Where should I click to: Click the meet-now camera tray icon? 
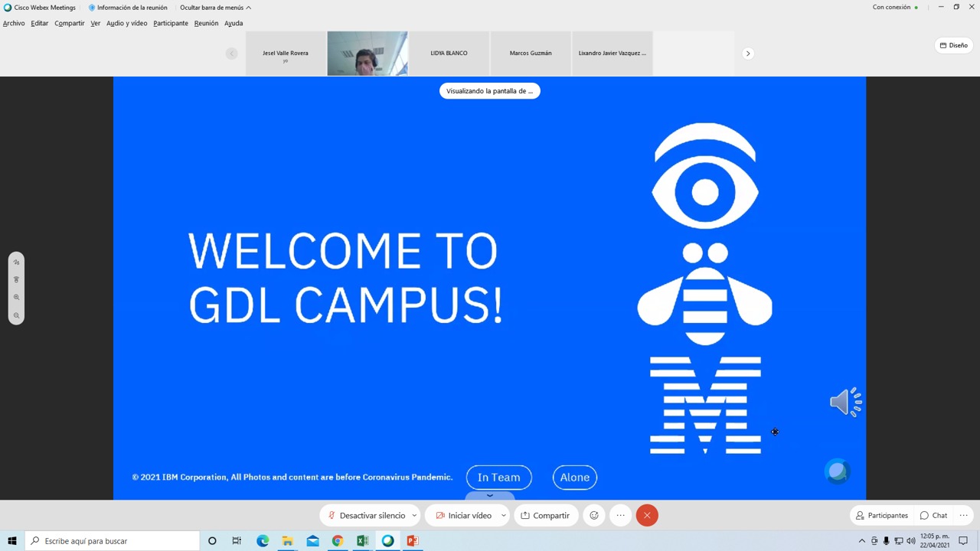pyautogui.click(x=874, y=541)
